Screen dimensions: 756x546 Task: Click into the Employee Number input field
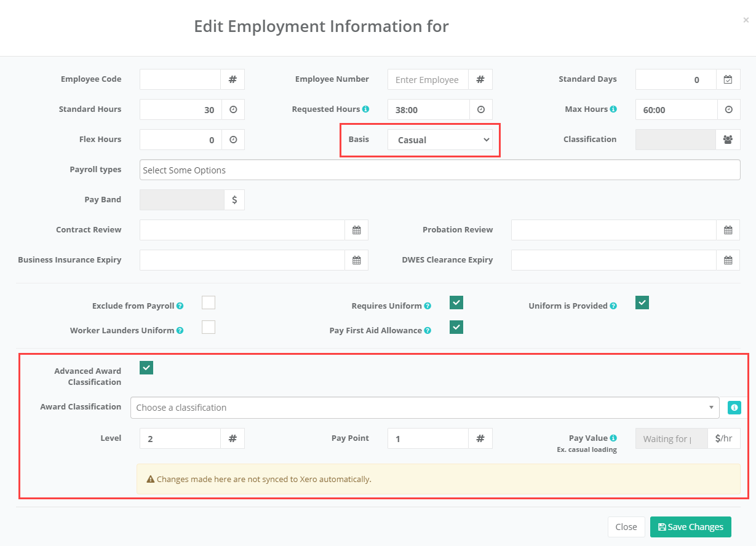pyautogui.click(x=428, y=79)
